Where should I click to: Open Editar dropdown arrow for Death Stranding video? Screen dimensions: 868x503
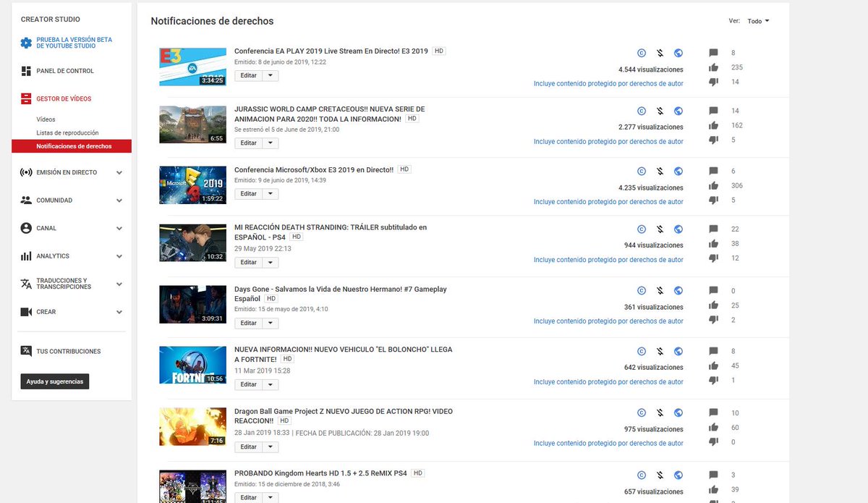(270, 263)
